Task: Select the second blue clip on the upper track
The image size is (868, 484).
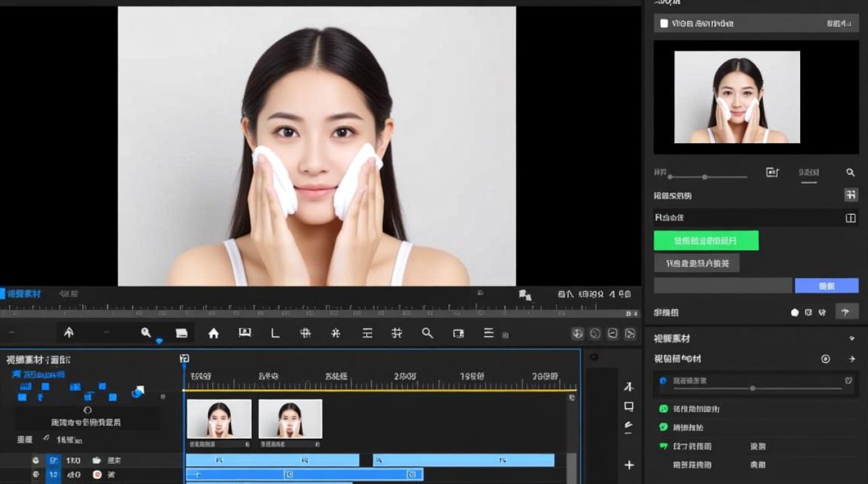Action: (464, 460)
